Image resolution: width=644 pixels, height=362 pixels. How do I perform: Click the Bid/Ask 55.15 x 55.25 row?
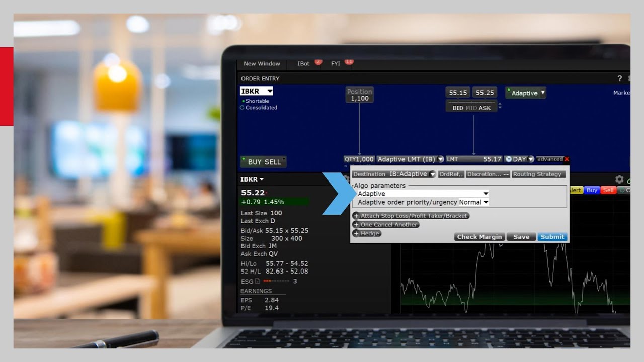click(x=274, y=231)
